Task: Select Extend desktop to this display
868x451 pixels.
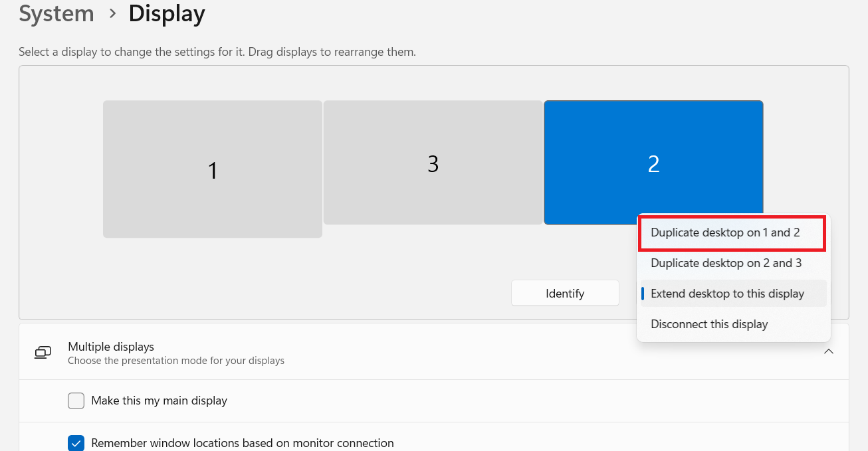Action: (727, 294)
